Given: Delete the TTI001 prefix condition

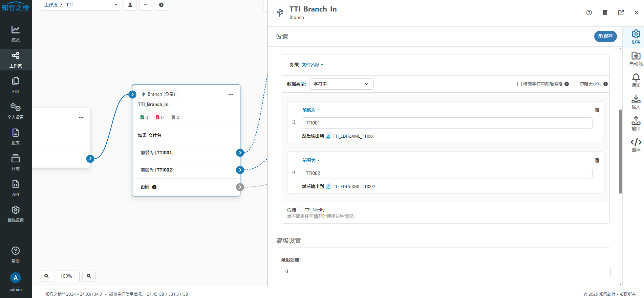Looking at the screenshot, I should point(597,110).
